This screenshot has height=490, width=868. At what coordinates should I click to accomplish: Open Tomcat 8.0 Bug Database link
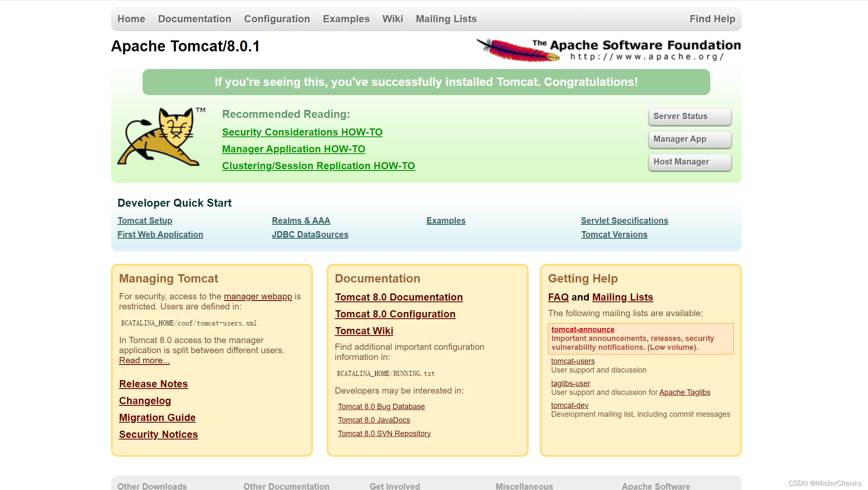[381, 407]
